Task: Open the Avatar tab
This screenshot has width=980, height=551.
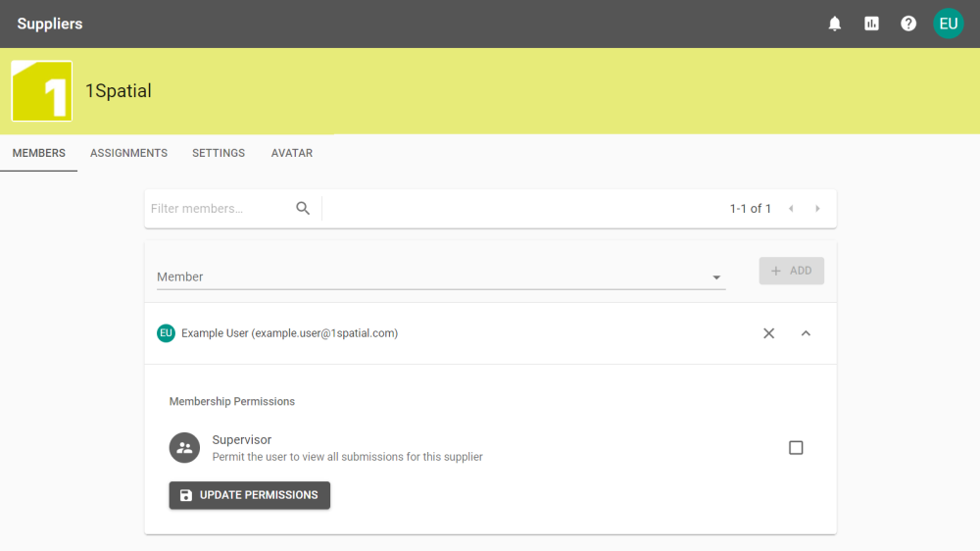Action: click(292, 153)
